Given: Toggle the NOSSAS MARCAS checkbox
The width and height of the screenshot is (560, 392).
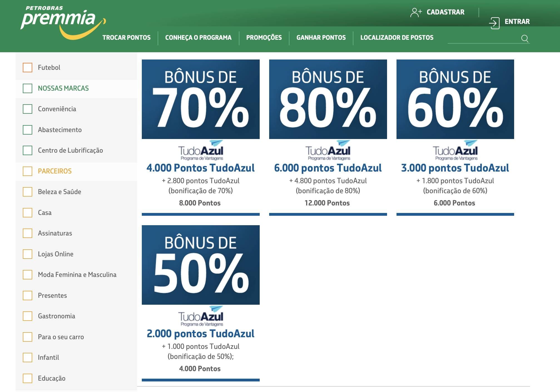Looking at the screenshot, I should [28, 88].
